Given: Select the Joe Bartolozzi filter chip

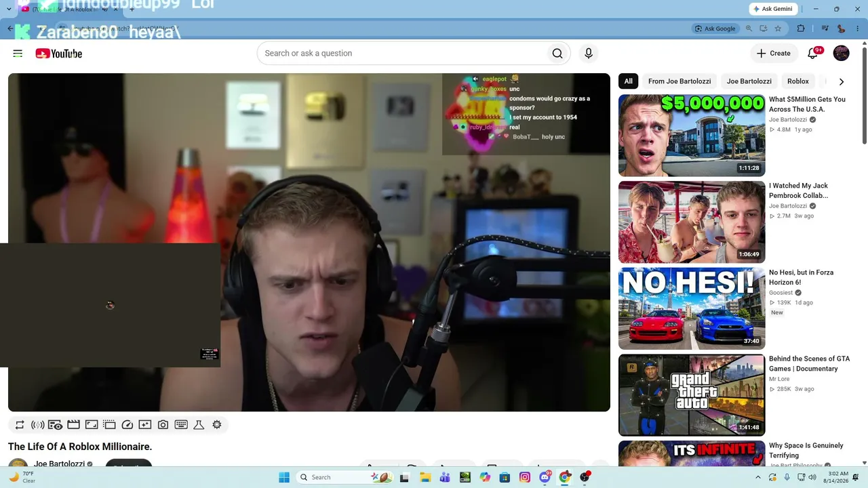Looking at the screenshot, I should coord(749,81).
